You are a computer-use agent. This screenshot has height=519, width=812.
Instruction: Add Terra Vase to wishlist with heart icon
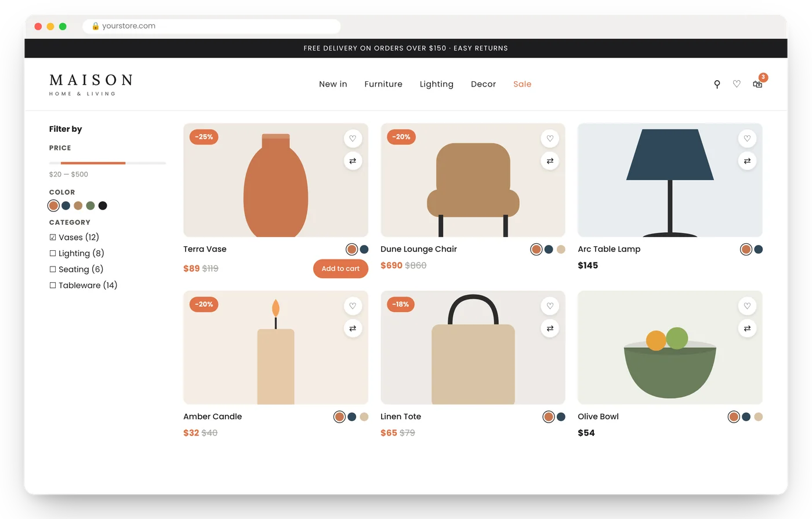[x=353, y=138]
